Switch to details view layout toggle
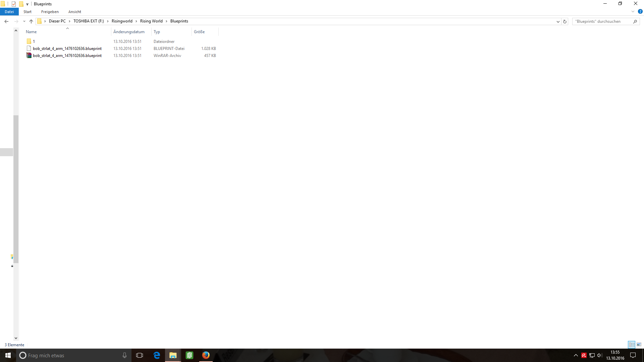The height and width of the screenshot is (362, 644). point(632,345)
